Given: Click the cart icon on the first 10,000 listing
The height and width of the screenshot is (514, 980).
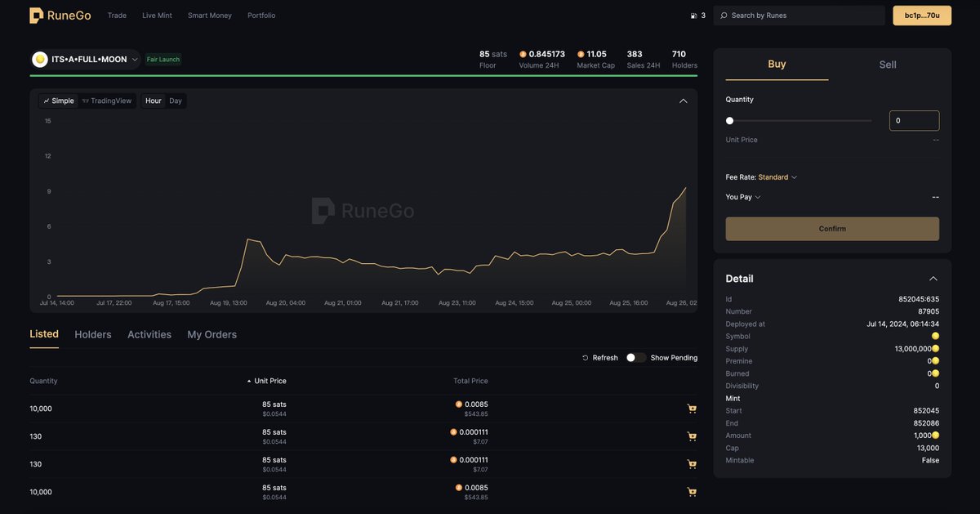Looking at the screenshot, I should click(692, 408).
